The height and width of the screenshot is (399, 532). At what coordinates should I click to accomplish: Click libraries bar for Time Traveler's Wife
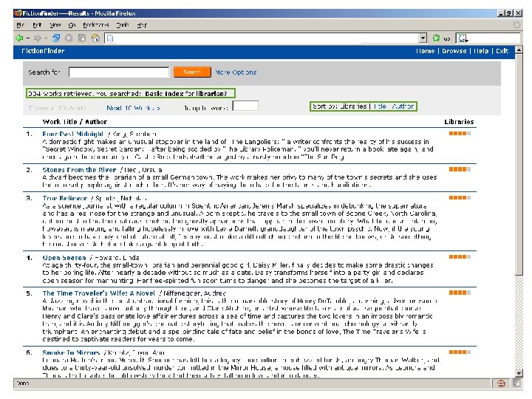coord(460,293)
